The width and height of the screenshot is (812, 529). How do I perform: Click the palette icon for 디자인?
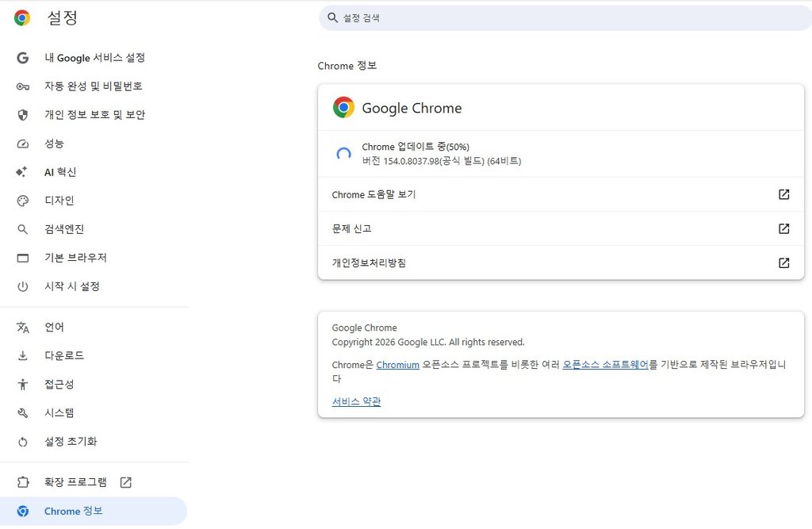coord(23,201)
